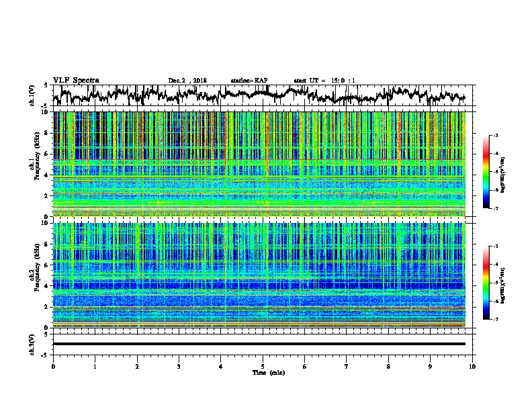Click the "Time (min)" axis title
The image size is (532, 411).
(x=269, y=373)
